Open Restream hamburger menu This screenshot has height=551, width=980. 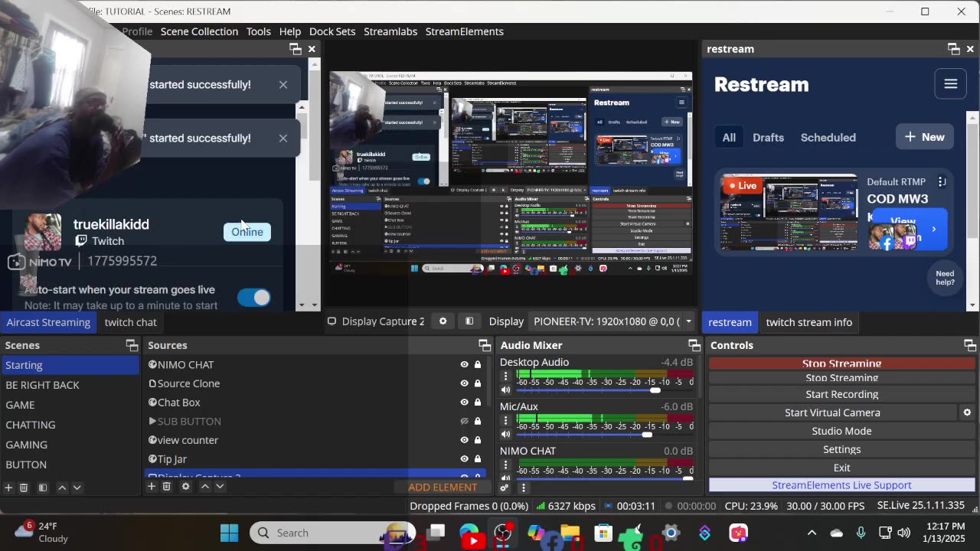coord(951,84)
